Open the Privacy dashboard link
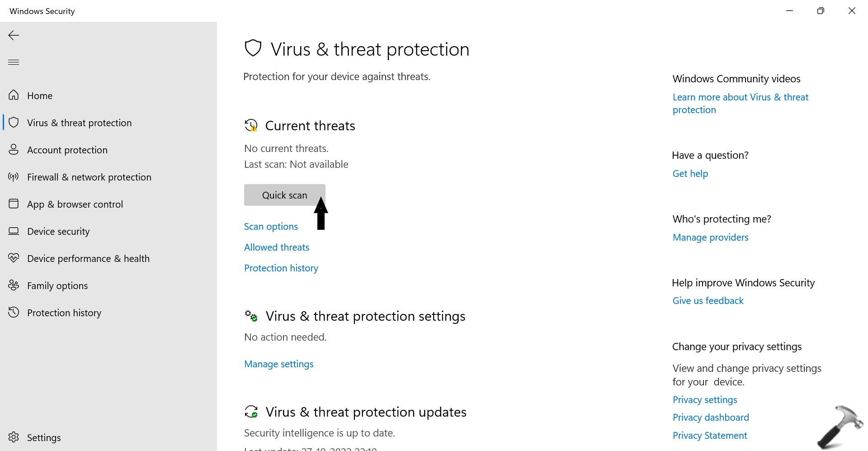This screenshot has height=451, width=868. click(711, 418)
